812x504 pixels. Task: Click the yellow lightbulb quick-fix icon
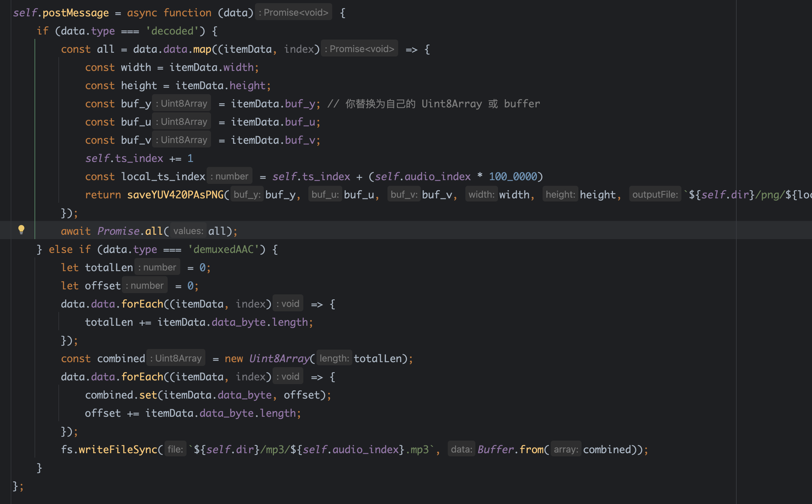[21, 229]
